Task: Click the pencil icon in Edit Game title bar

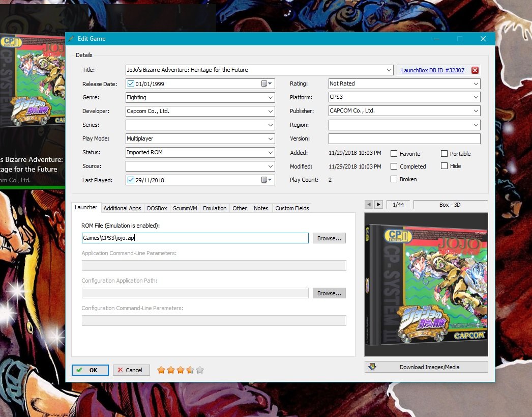Action: (x=71, y=39)
